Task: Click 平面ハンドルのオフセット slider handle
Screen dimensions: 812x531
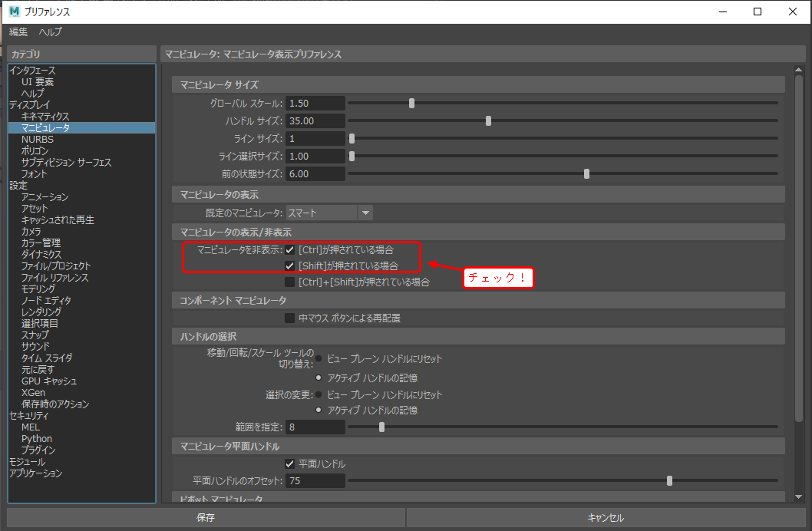Action: 669,481
